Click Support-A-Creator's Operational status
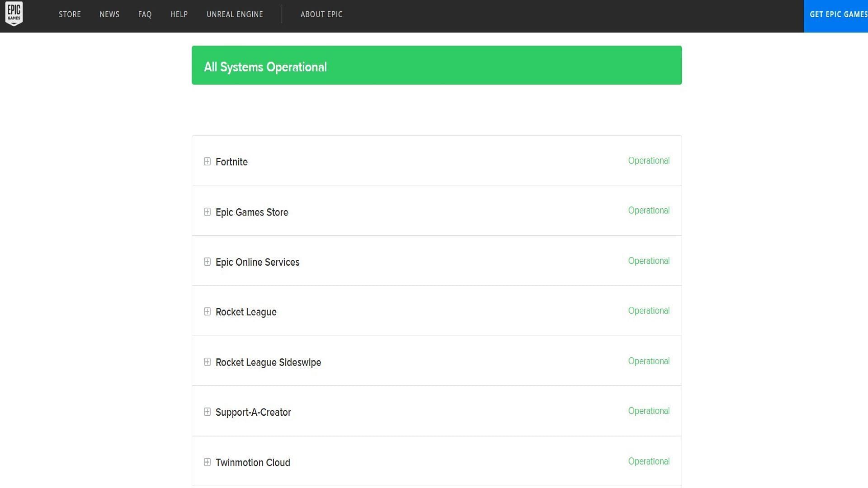The image size is (868, 488). point(649,411)
